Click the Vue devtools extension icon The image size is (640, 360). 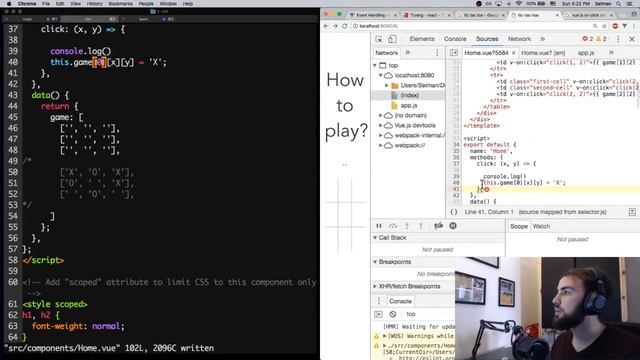624,26
